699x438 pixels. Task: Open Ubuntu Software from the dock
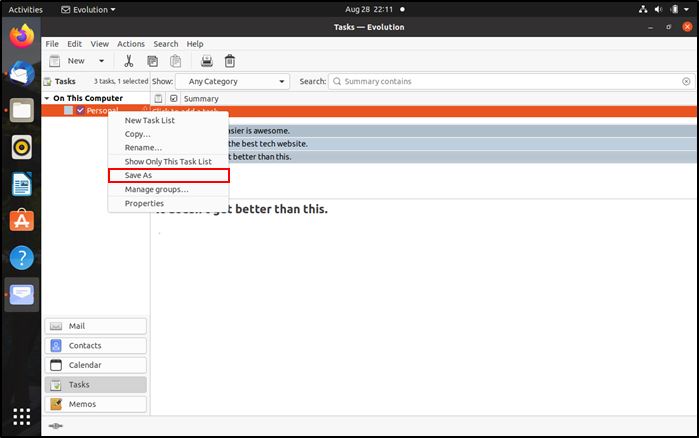tap(21, 221)
